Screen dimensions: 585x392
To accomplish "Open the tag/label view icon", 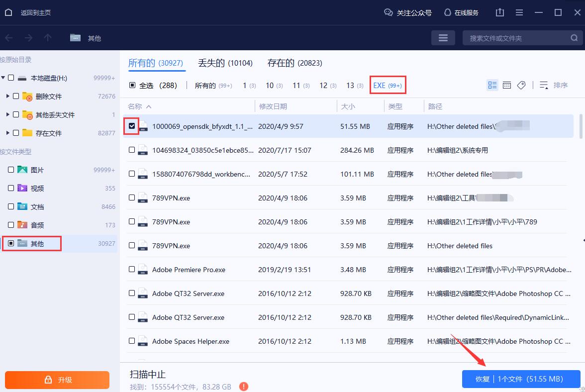I will 521,85.
